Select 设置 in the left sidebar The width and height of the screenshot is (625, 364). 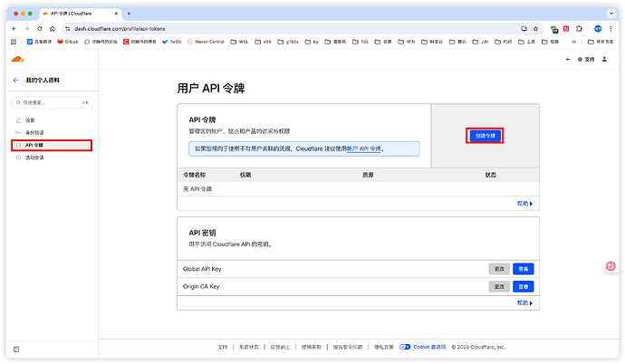(x=30, y=120)
